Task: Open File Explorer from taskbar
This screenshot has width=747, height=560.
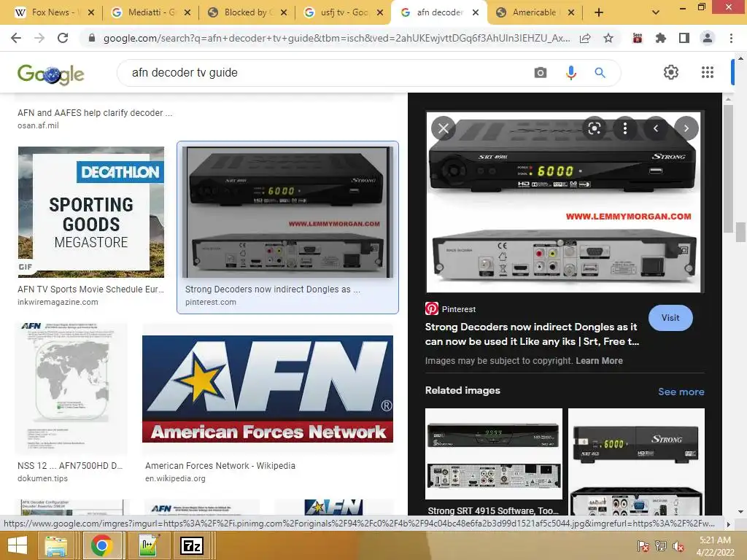Action: pos(55,545)
